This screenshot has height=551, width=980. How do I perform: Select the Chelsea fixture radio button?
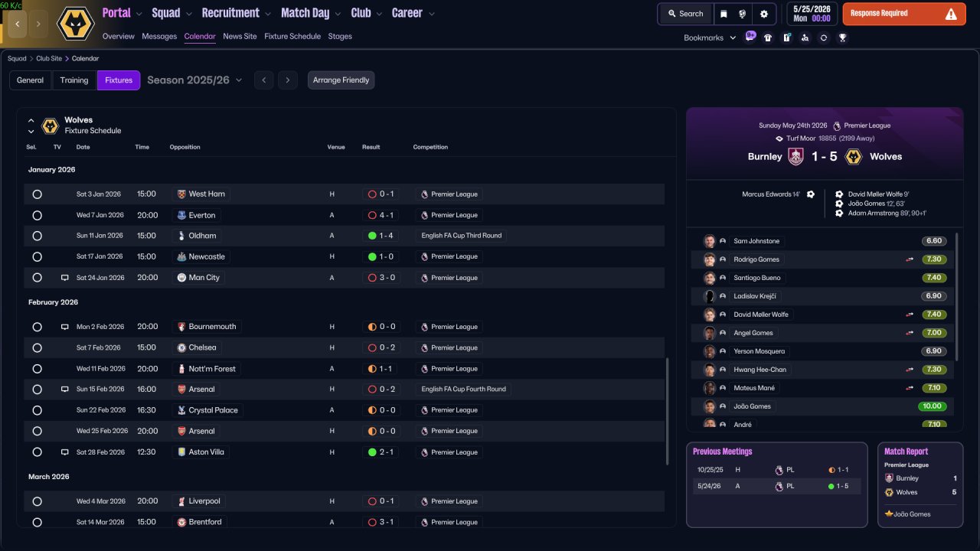37,347
